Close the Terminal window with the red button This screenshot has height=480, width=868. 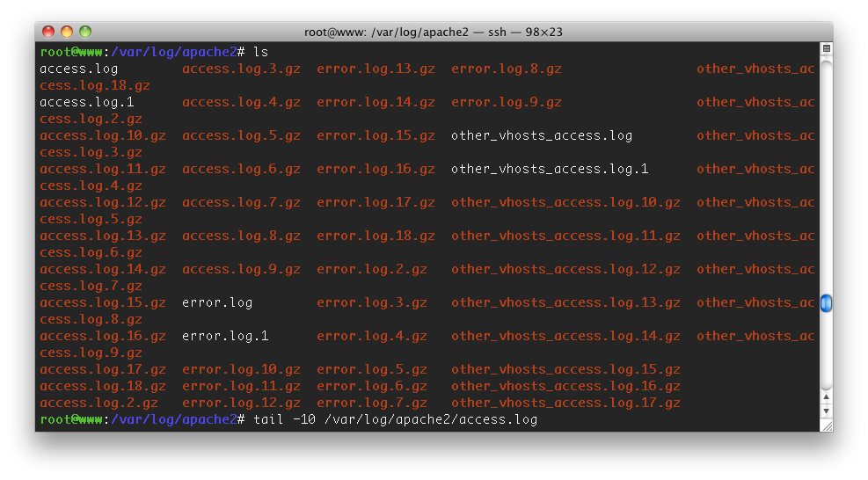48,32
